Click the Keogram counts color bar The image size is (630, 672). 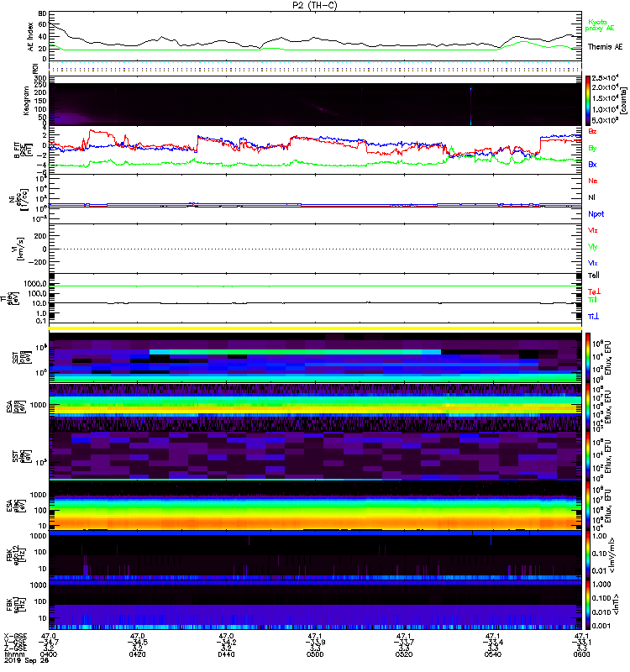(587, 101)
